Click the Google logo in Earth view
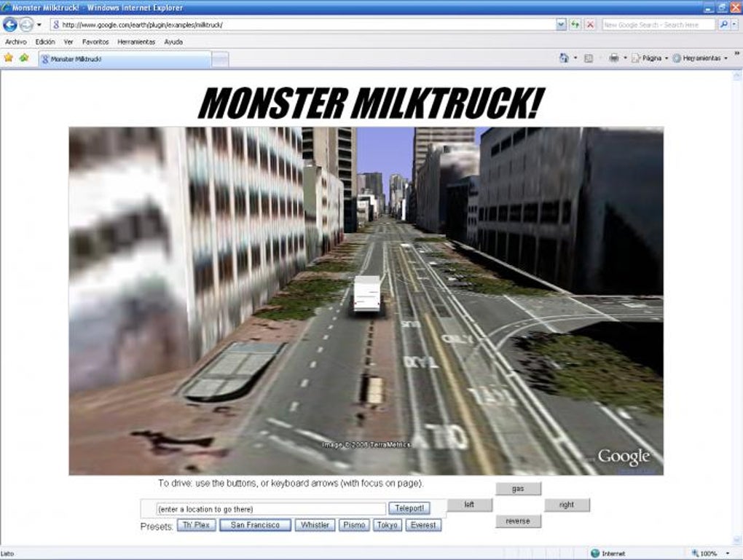 click(x=624, y=457)
